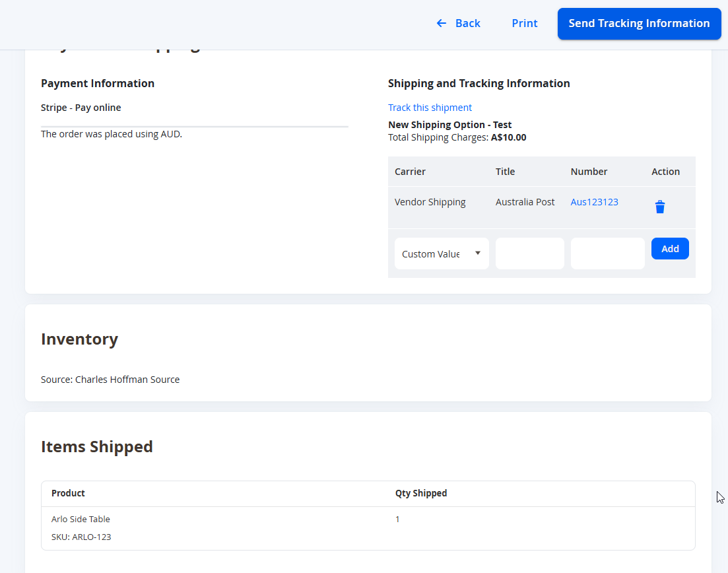Click the Arlo Side Table product name
Screen dimensions: 728x573
tap(81, 519)
